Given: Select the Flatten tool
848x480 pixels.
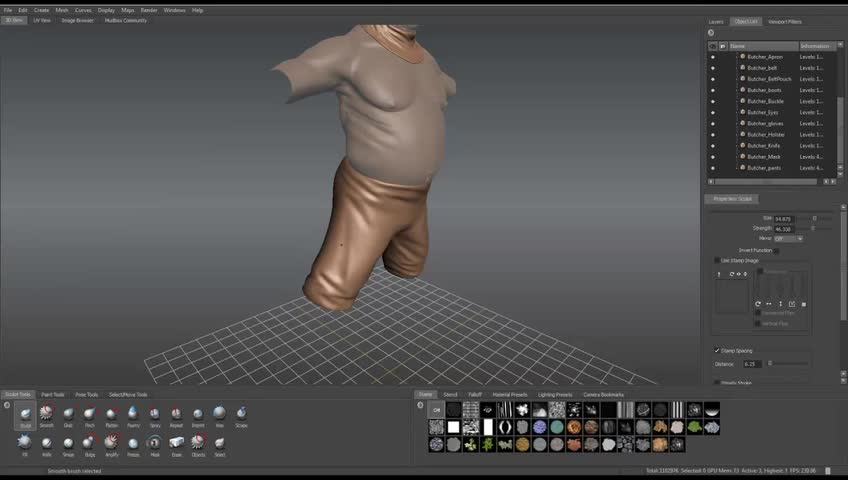Looking at the screenshot, I should [x=111, y=416].
